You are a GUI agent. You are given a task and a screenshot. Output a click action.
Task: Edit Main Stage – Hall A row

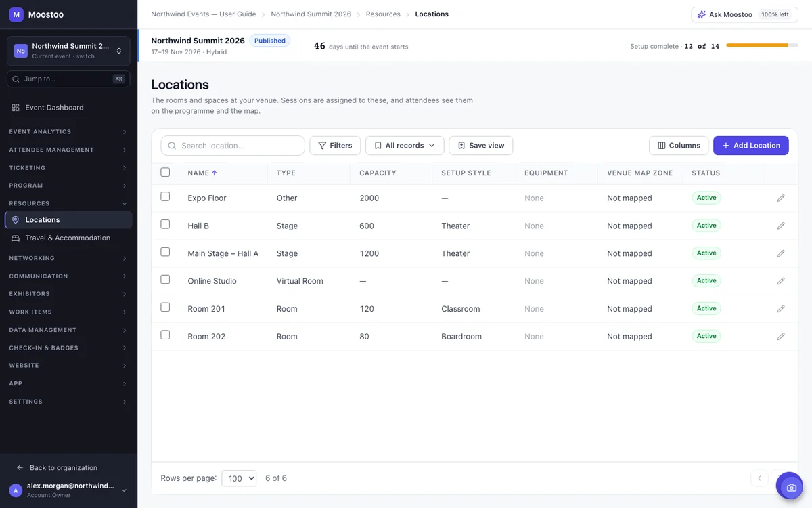tap(781, 253)
